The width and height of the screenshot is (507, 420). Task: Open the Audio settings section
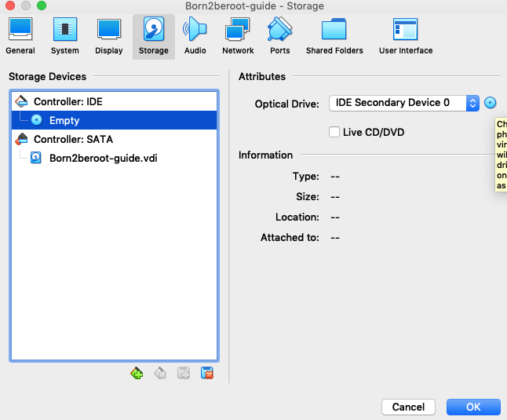pos(195,37)
